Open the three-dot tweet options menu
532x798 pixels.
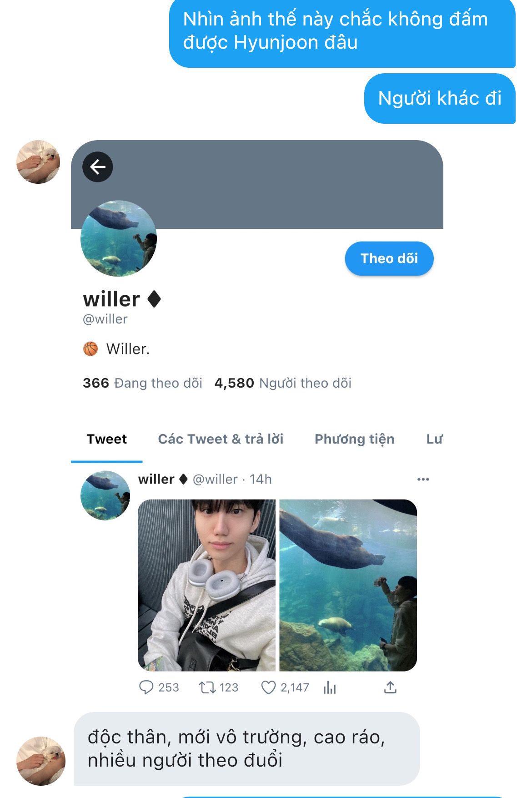[423, 479]
